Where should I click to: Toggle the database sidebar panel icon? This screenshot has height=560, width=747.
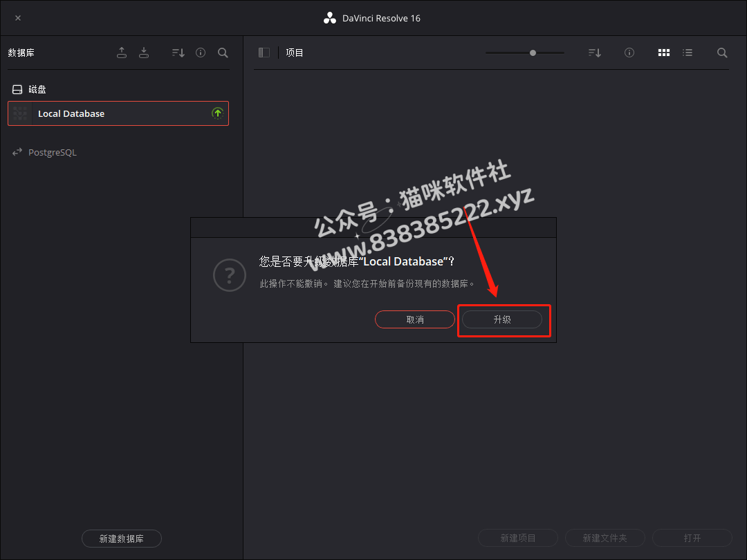coord(264,53)
